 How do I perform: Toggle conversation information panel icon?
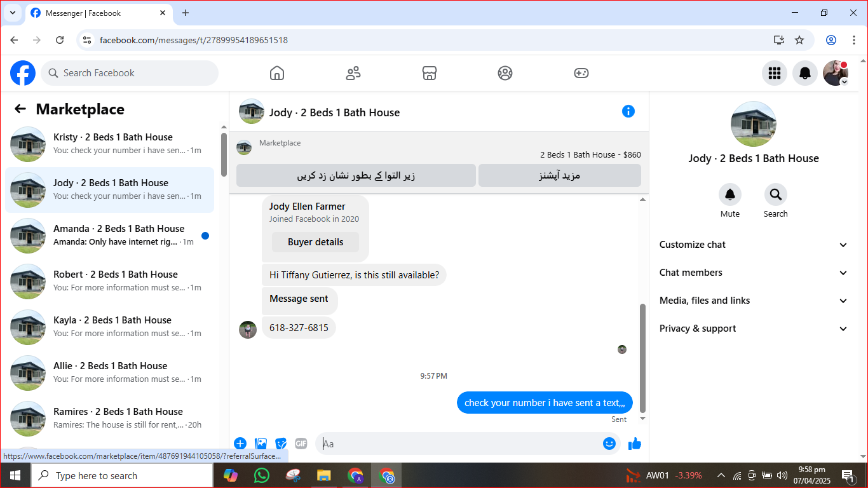[628, 111]
